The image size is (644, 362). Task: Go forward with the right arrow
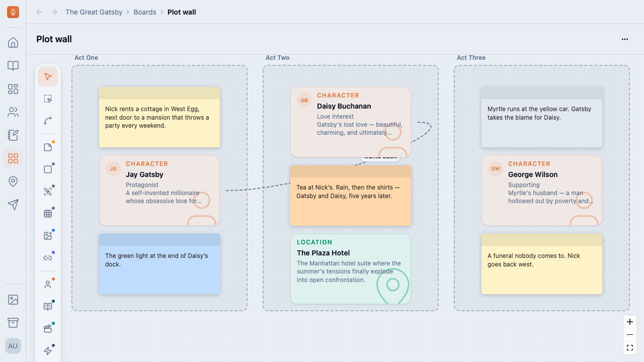tap(54, 12)
